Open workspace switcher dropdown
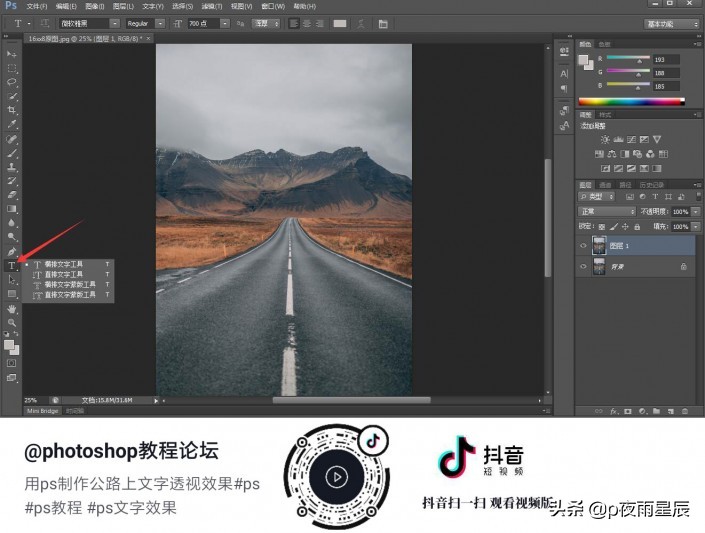705x533 pixels. click(672, 24)
